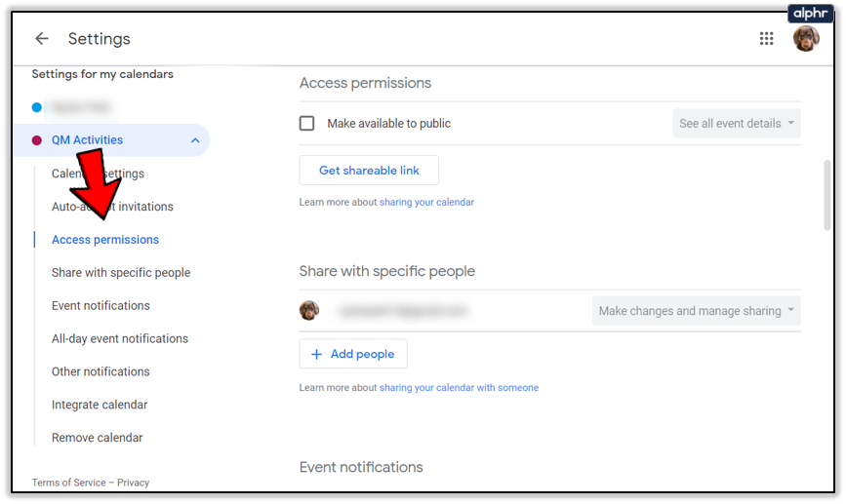The height and width of the screenshot is (504, 846).
Task: Click the QM Activities calendar color dot
Action: tap(37, 140)
